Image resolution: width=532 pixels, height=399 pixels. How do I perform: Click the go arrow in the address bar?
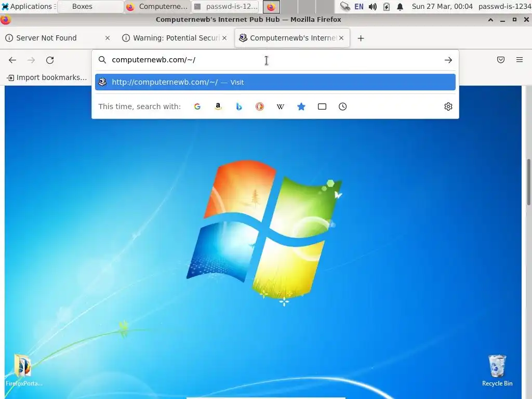(448, 60)
